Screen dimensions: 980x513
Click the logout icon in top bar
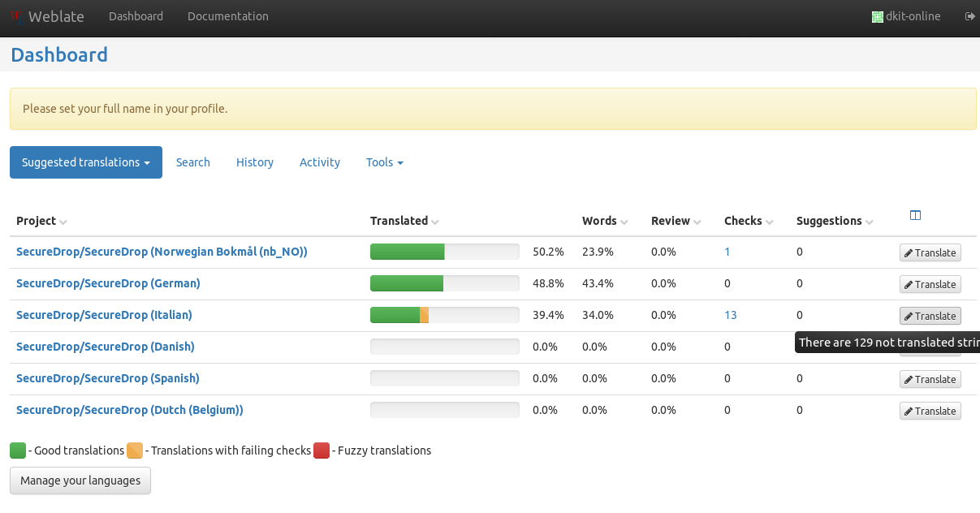point(969,16)
